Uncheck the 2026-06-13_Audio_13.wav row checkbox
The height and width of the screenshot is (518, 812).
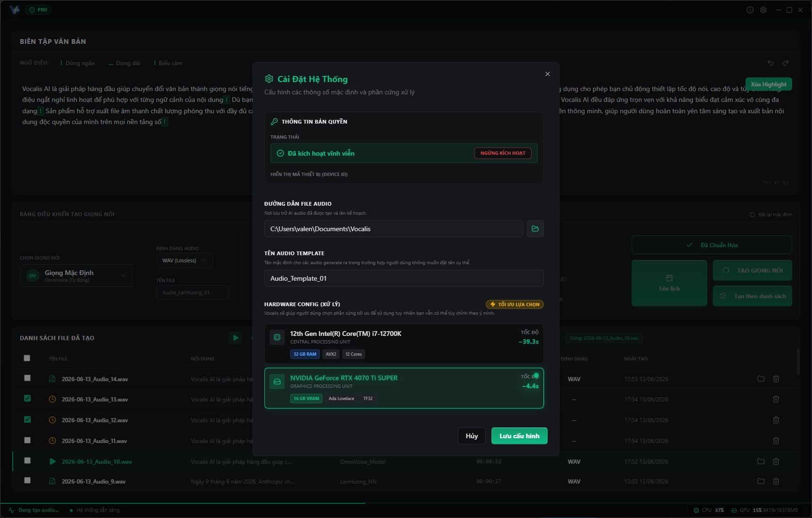coord(27,398)
